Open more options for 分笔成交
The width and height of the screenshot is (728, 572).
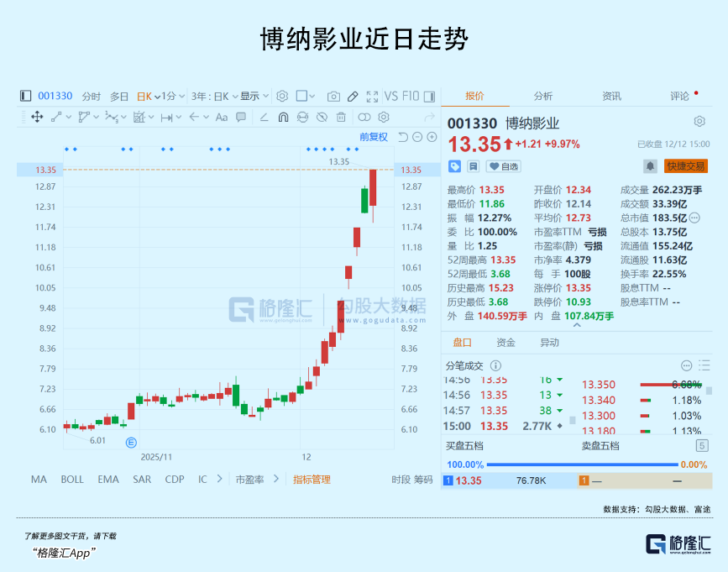click(x=686, y=366)
